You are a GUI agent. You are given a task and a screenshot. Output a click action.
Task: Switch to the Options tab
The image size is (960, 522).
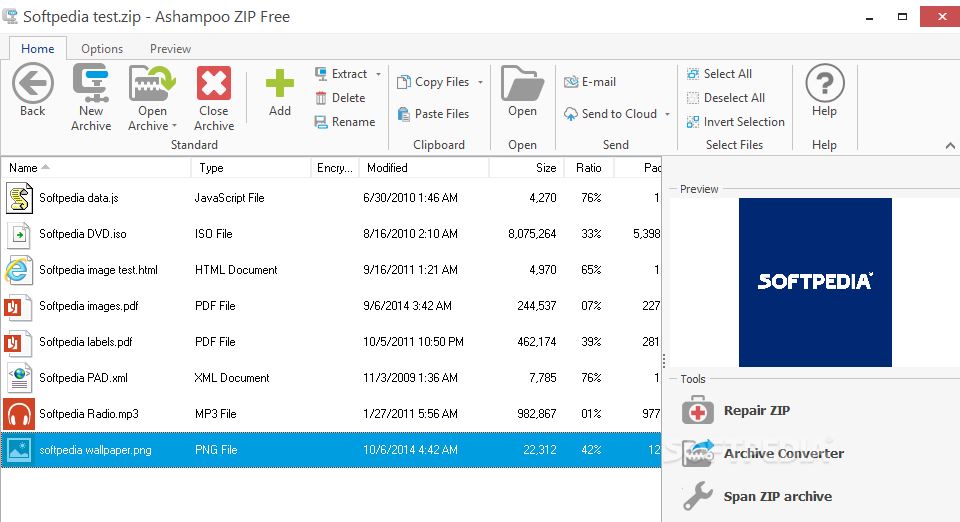(x=102, y=49)
